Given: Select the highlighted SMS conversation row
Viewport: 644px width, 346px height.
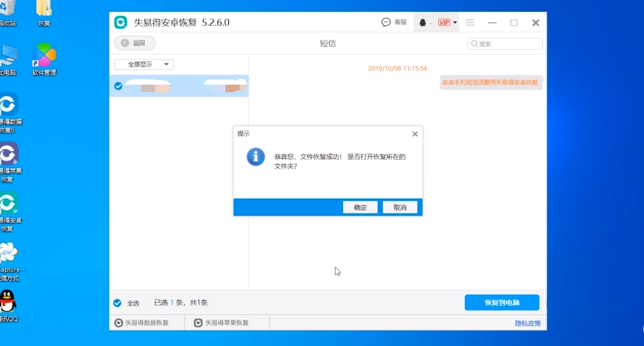Looking at the screenshot, I should point(179,86).
